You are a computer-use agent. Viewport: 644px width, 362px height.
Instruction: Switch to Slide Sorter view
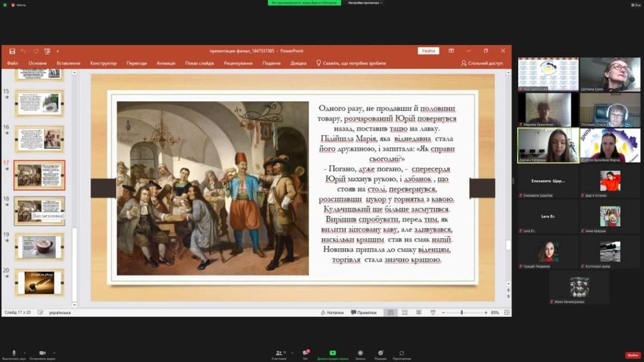[404, 313]
